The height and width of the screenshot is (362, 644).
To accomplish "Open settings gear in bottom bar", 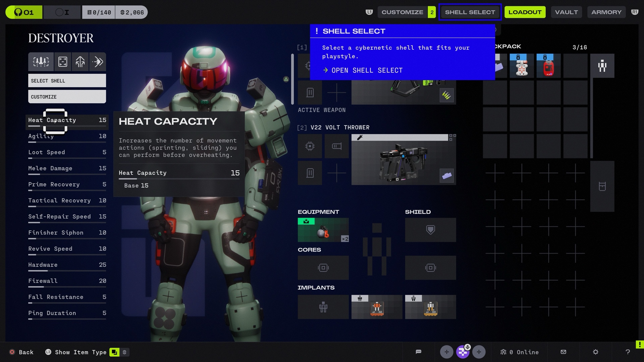I will point(595,352).
